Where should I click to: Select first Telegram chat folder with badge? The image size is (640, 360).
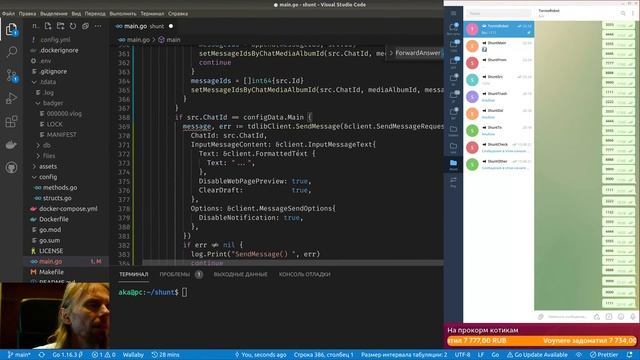(x=453, y=28)
